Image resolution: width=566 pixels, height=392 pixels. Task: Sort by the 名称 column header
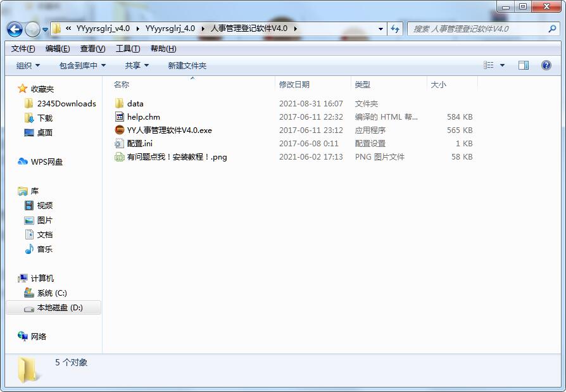122,85
